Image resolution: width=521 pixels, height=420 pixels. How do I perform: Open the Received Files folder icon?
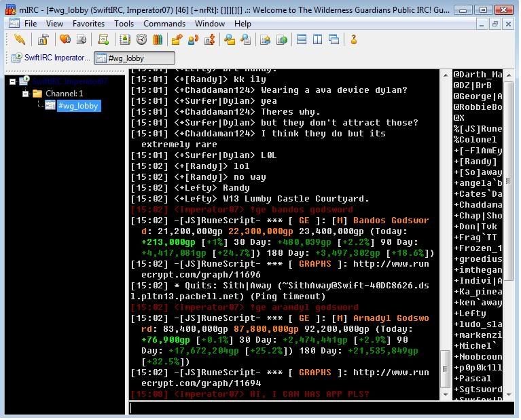point(230,39)
